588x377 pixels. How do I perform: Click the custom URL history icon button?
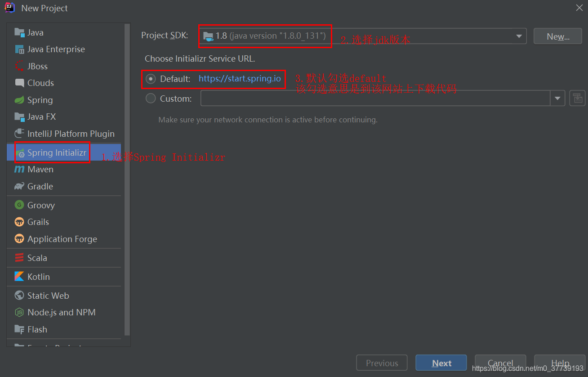tap(577, 98)
